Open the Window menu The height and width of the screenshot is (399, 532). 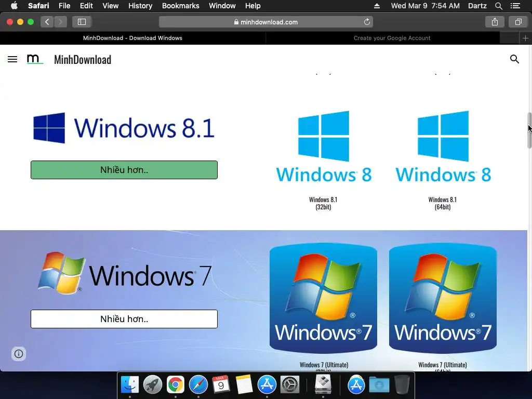(222, 6)
